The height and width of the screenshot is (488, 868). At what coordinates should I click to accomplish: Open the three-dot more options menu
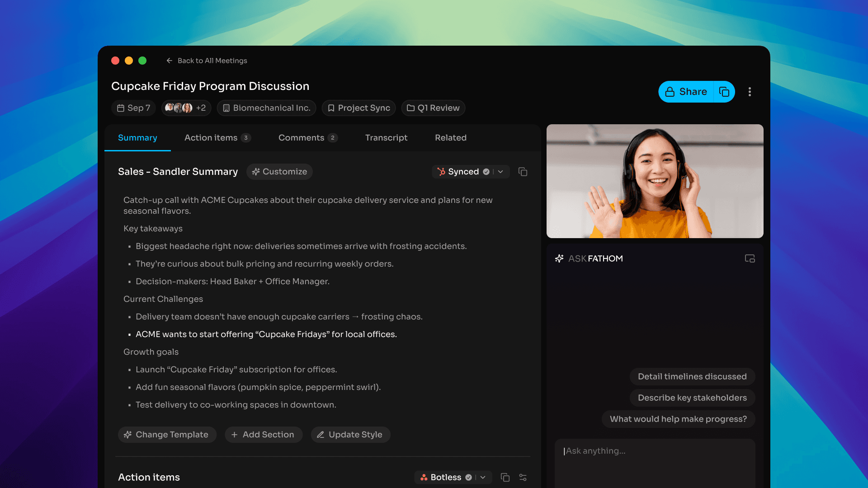click(x=750, y=92)
